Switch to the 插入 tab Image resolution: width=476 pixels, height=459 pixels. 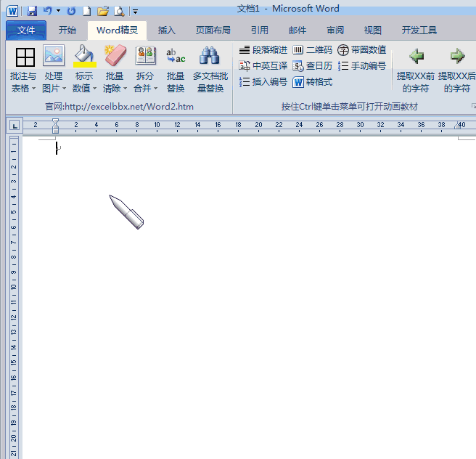click(167, 31)
